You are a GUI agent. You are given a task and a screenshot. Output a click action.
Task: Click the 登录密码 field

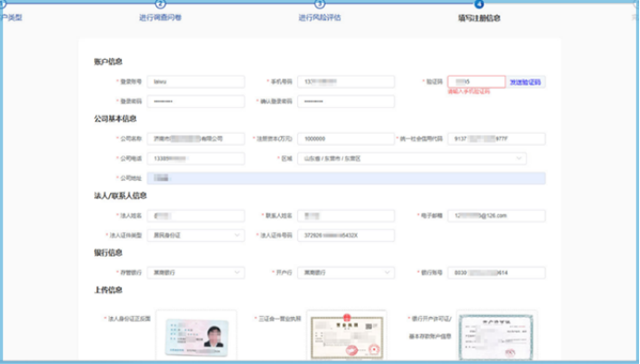(196, 101)
